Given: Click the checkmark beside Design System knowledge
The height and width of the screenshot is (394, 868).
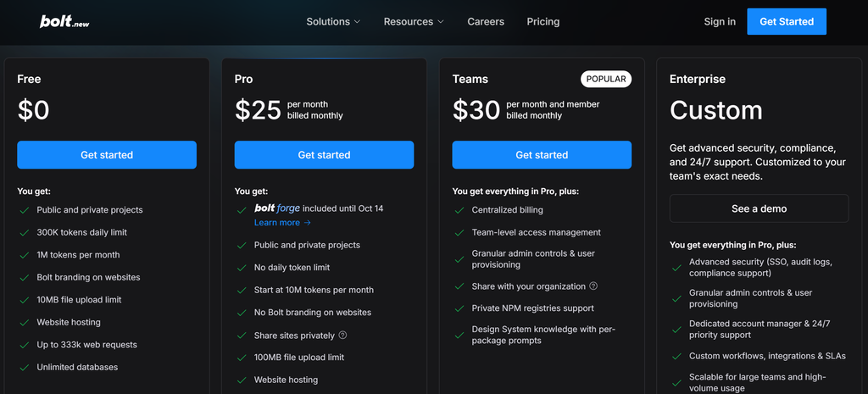Looking at the screenshot, I should point(459,336).
